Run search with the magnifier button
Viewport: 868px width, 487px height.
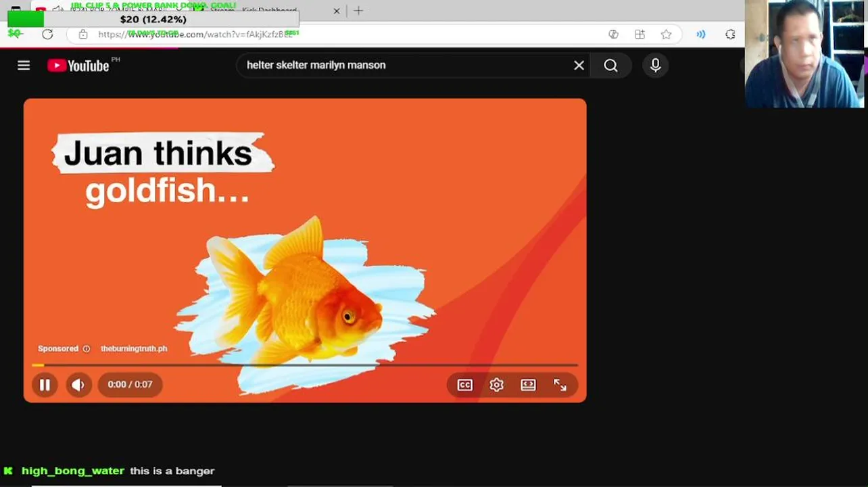coord(610,66)
